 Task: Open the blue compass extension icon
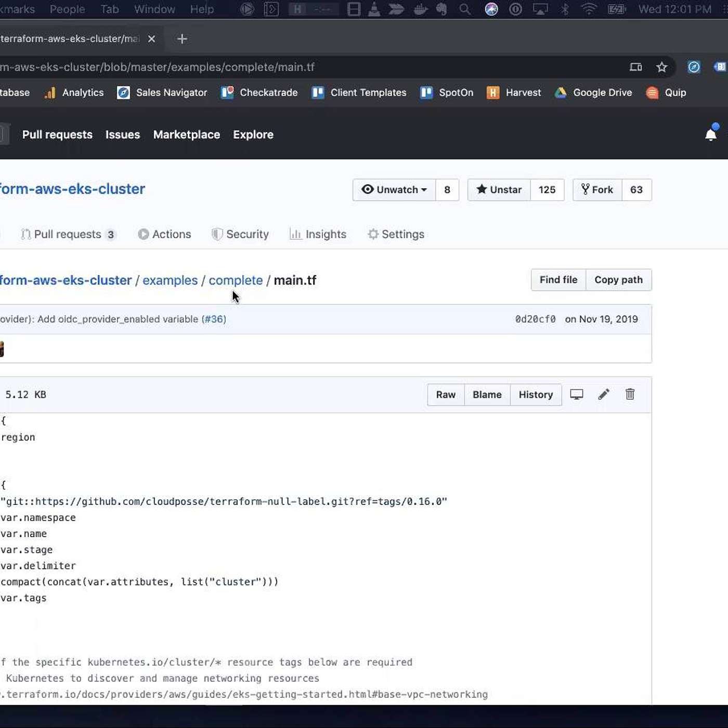[x=694, y=67]
